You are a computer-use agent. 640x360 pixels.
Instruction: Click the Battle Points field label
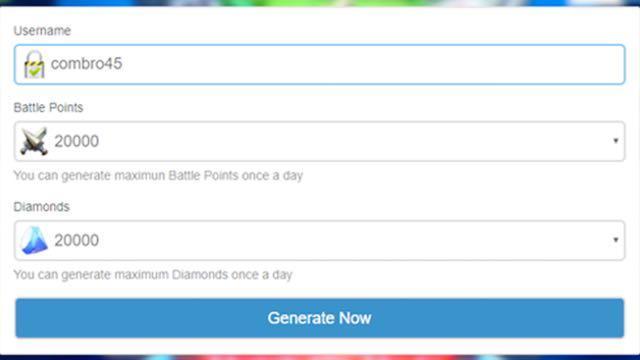pyautogui.click(x=48, y=107)
